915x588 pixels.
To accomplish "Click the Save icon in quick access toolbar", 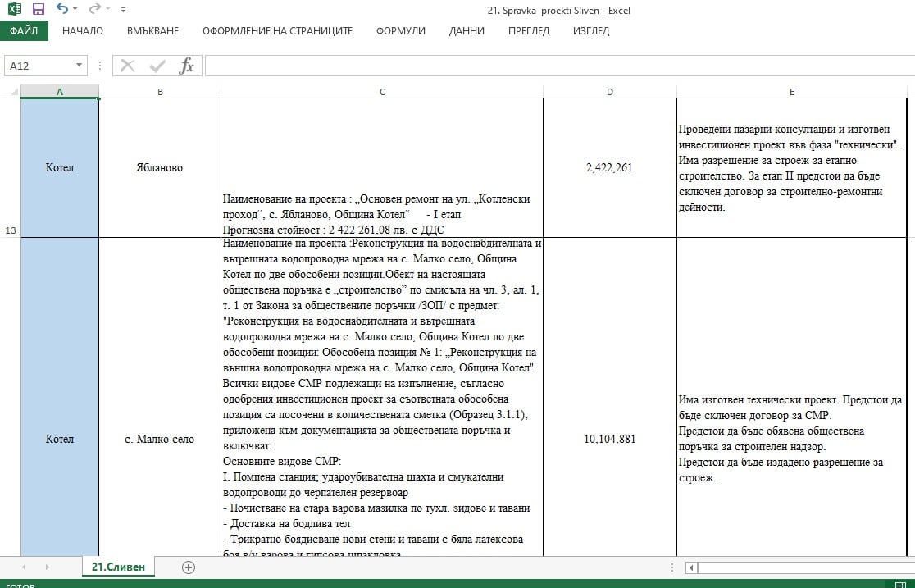I will tap(38, 10).
